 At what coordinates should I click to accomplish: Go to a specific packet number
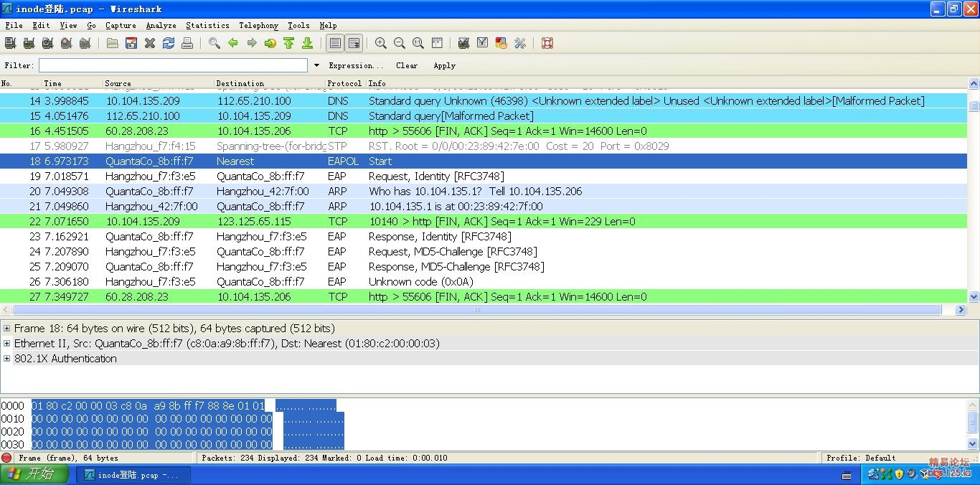point(270,43)
